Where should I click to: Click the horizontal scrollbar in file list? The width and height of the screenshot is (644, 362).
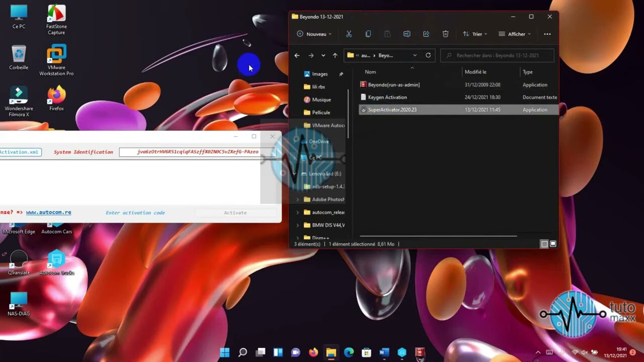click(438, 236)
